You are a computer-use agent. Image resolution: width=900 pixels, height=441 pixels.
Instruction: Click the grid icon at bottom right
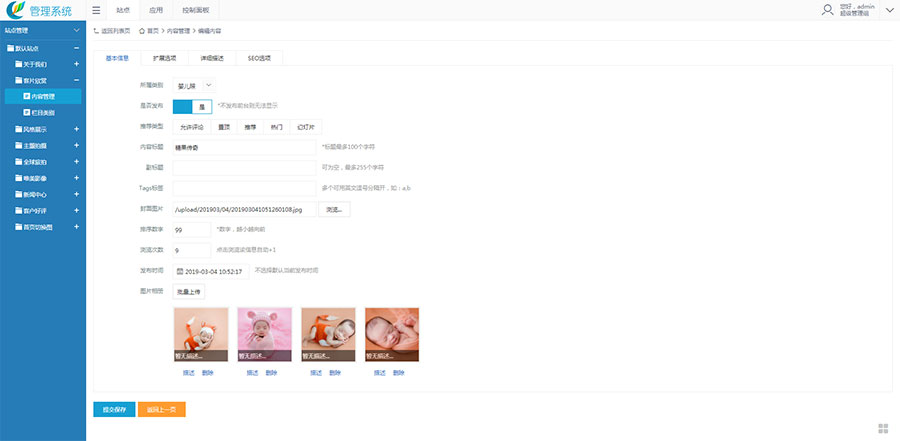click(x=883, y=428)
